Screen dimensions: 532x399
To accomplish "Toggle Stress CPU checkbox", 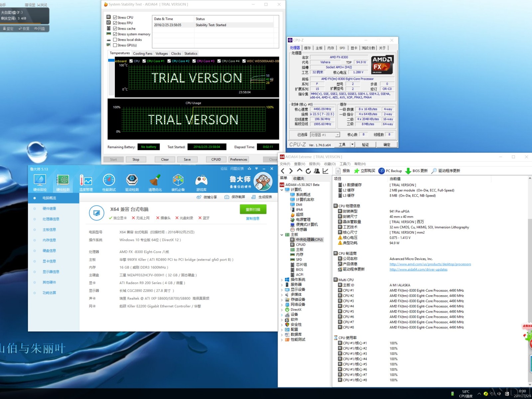I will tap(115, 18).
